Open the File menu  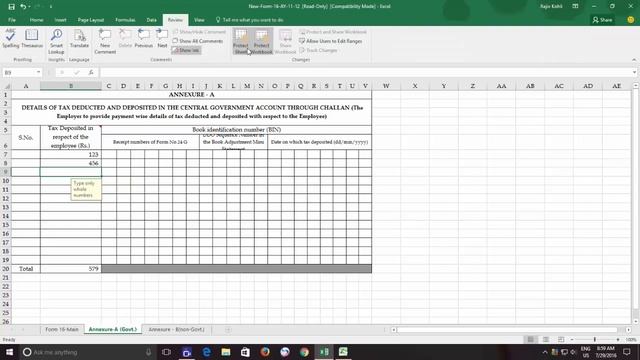12,20
